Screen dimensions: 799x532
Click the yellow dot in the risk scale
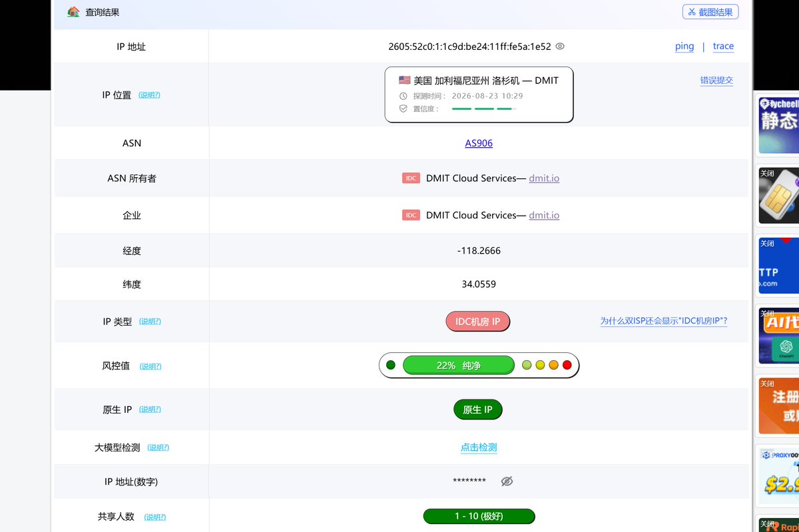pos(540,365)
